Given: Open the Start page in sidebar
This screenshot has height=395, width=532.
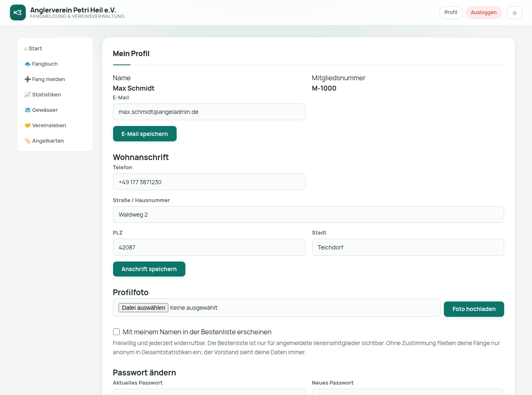Looking at the screenshot, I should [55, 49].
